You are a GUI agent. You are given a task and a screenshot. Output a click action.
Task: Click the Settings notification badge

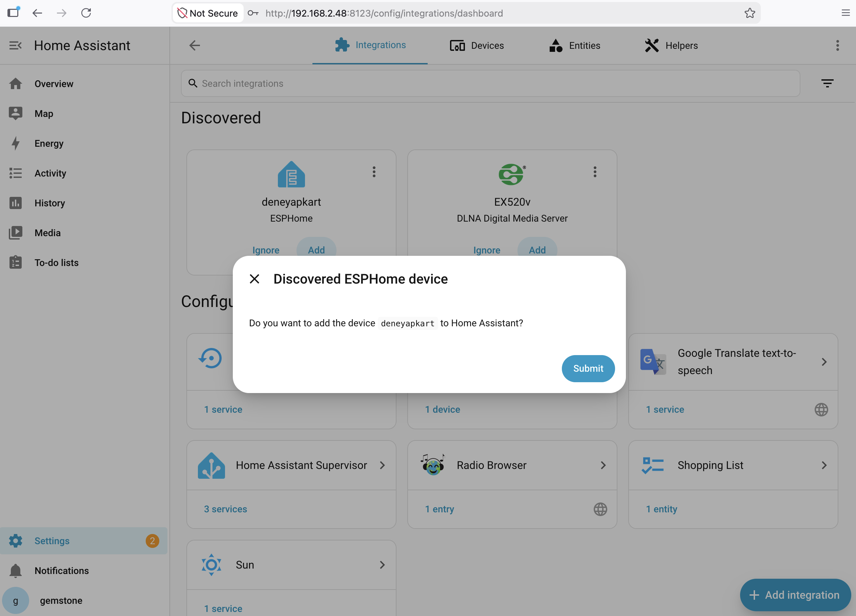tap(152, 541)
